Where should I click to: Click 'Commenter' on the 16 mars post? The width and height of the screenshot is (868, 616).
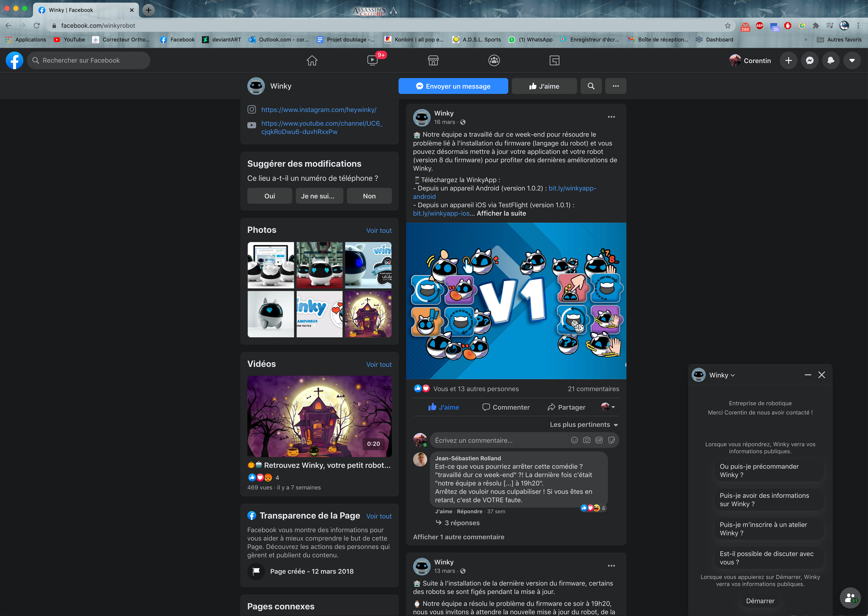coord(506,407)
